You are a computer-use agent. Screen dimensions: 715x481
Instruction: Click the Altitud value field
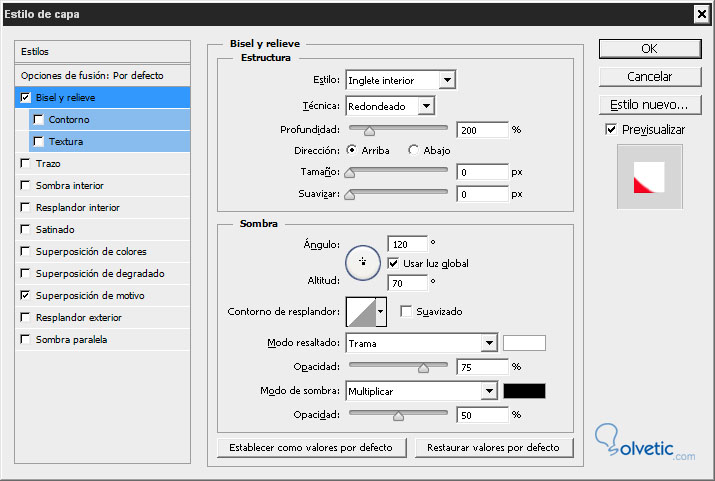click(408, 283)
